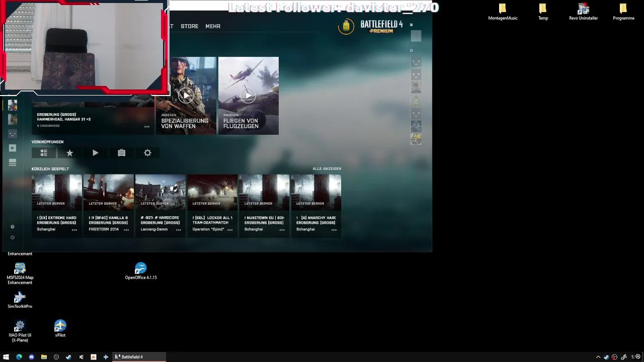Open options for the ANARCHY HARD server card
This screenshot has height=362, width=644.
(x=334, y=230)
